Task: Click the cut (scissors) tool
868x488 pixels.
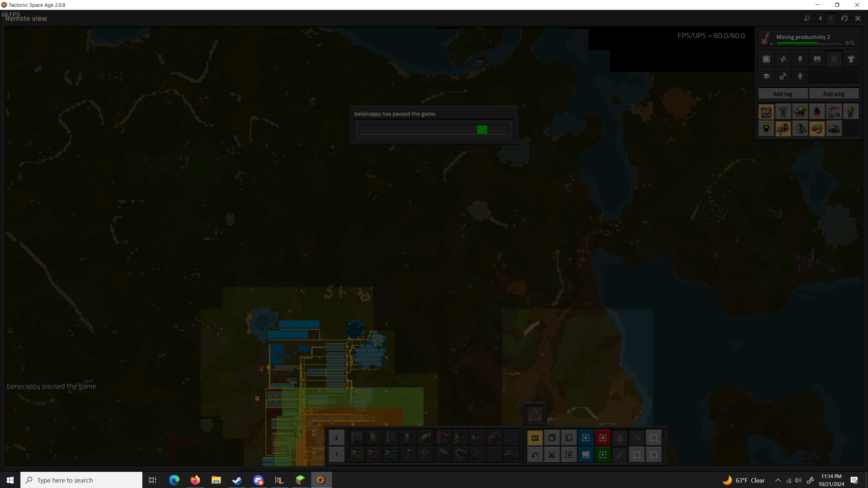Action: pyautogui.click(x=552, y=455)
